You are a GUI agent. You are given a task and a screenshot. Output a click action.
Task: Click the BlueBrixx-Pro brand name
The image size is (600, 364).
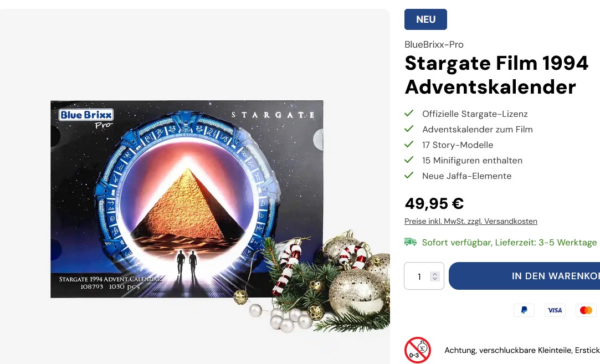point(434,44)
